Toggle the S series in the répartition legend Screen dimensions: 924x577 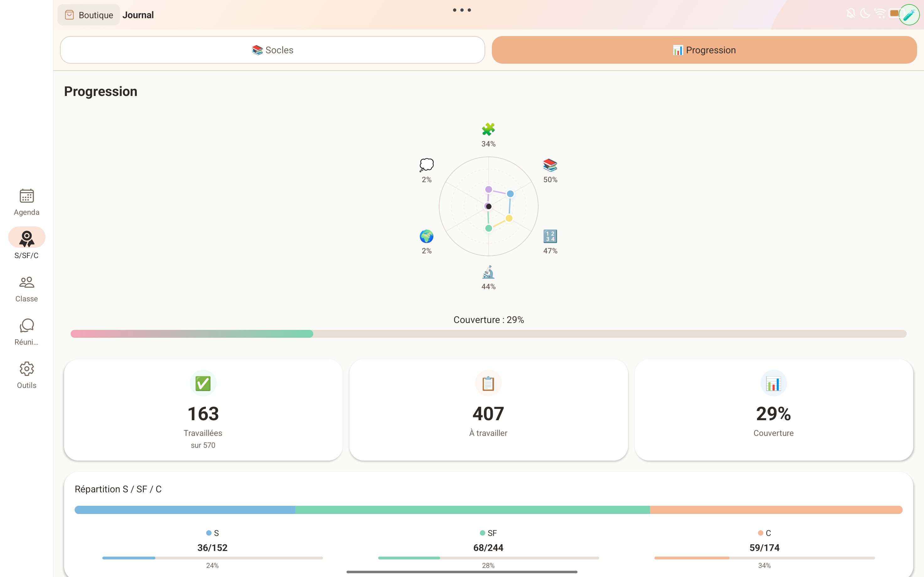coord(213,533)
